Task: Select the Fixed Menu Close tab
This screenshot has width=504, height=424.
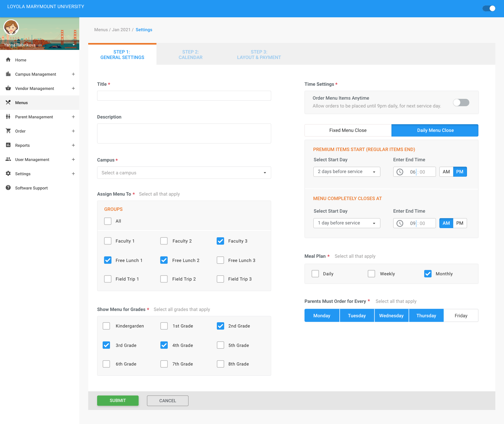Action: pyautogui.click(x=348, y=130)
